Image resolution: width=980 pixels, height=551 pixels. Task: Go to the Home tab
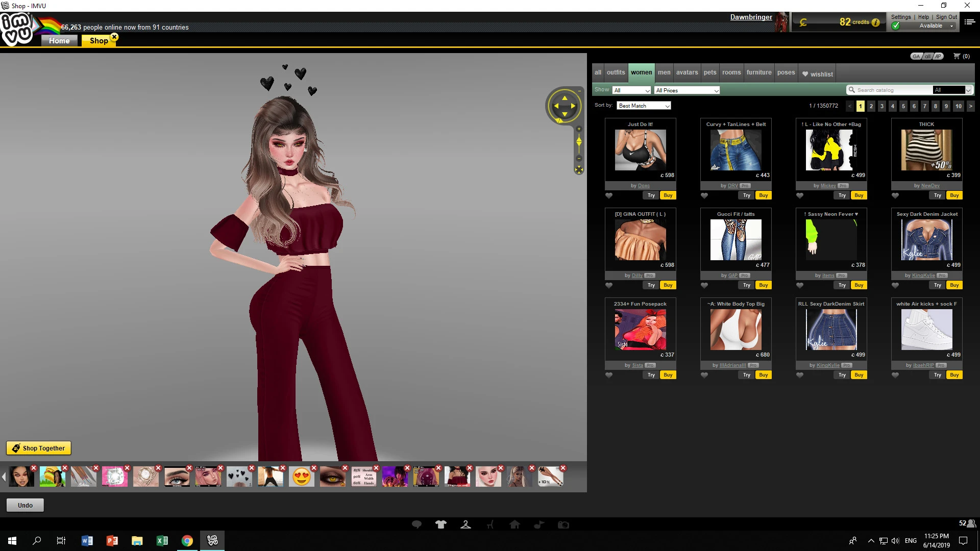coord(59,41)
